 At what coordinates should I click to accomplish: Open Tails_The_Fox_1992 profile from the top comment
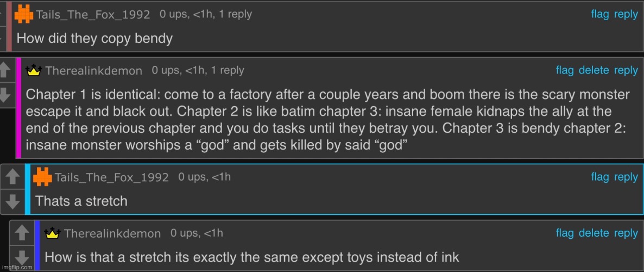[x=93, y=15]
